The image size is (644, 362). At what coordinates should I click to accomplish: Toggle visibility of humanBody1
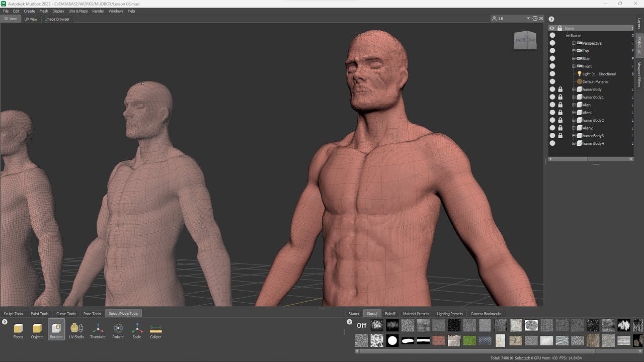click(552, 97)
